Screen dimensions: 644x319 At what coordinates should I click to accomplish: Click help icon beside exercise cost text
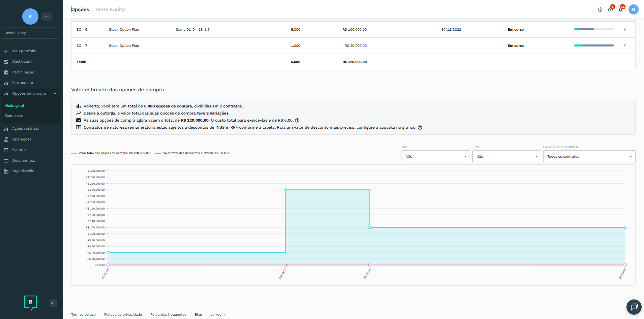(x=297, y=121)
